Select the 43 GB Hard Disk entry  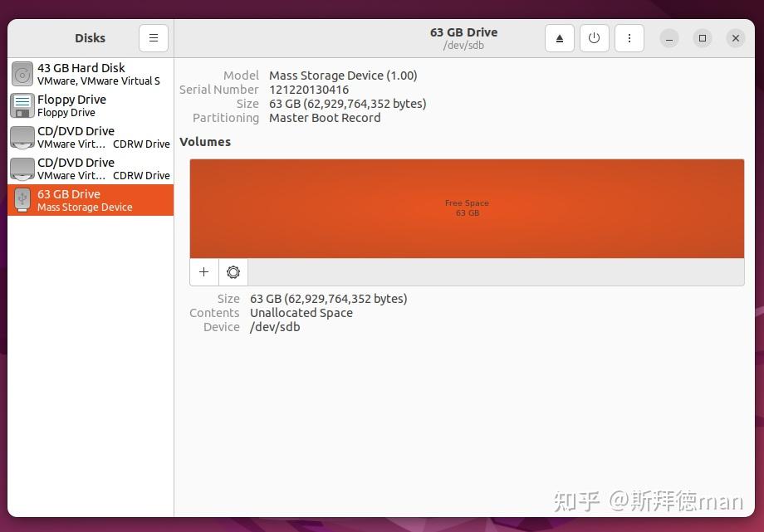pyautogui.click(x=91, y=74)
